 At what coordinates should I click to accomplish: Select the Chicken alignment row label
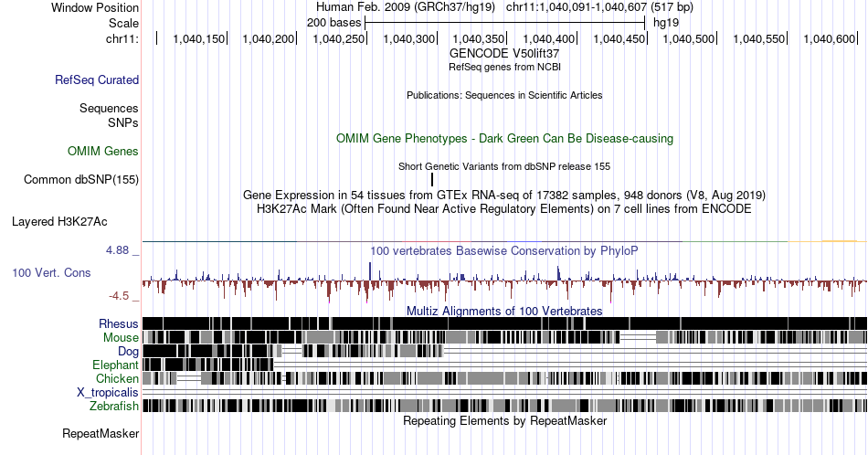point(117,378)
